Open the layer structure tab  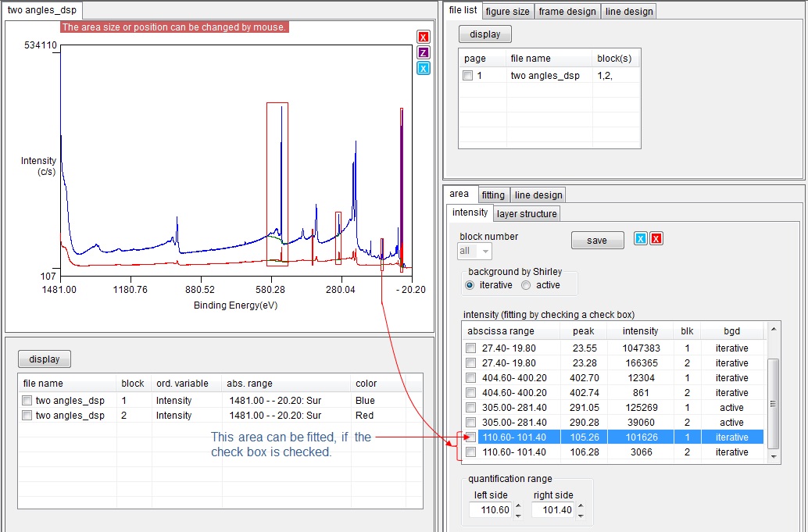527,213
